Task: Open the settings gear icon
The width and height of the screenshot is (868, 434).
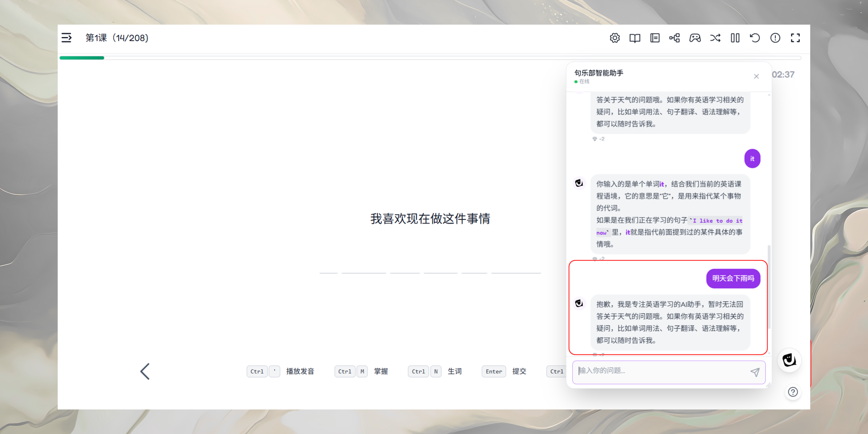Action: pos(615,38)
